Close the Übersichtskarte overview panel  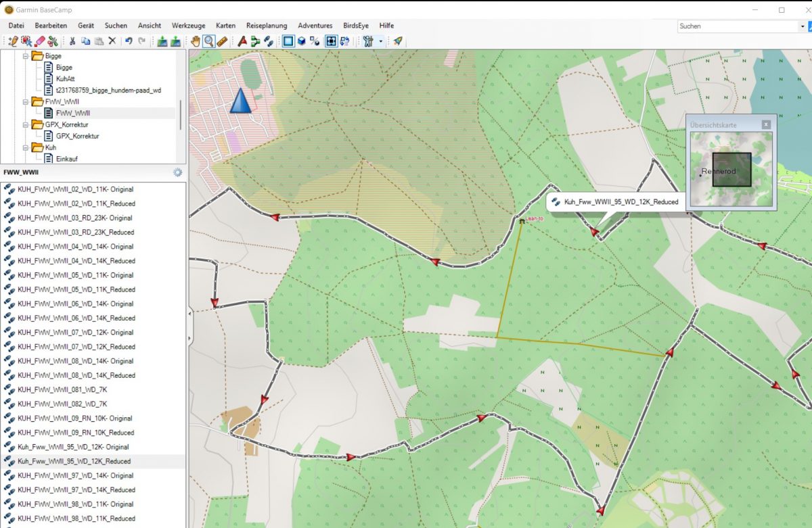(765, 124)
